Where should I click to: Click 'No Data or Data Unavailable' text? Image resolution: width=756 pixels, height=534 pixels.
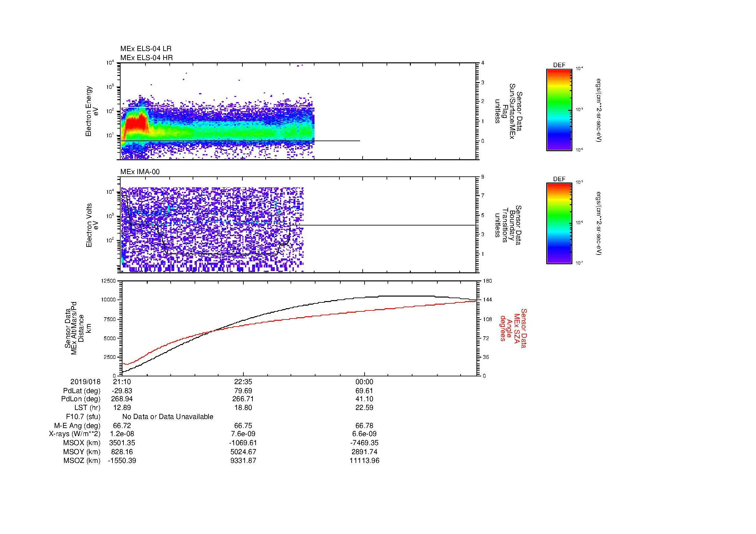click(x=168, y=417)
